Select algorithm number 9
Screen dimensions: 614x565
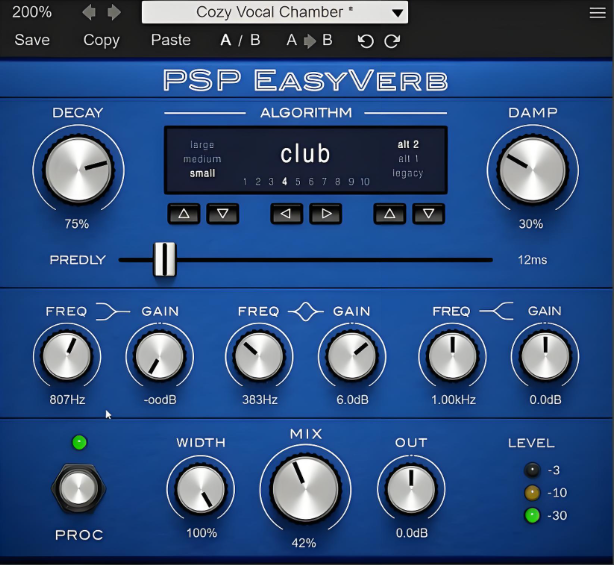coord(351,182)
